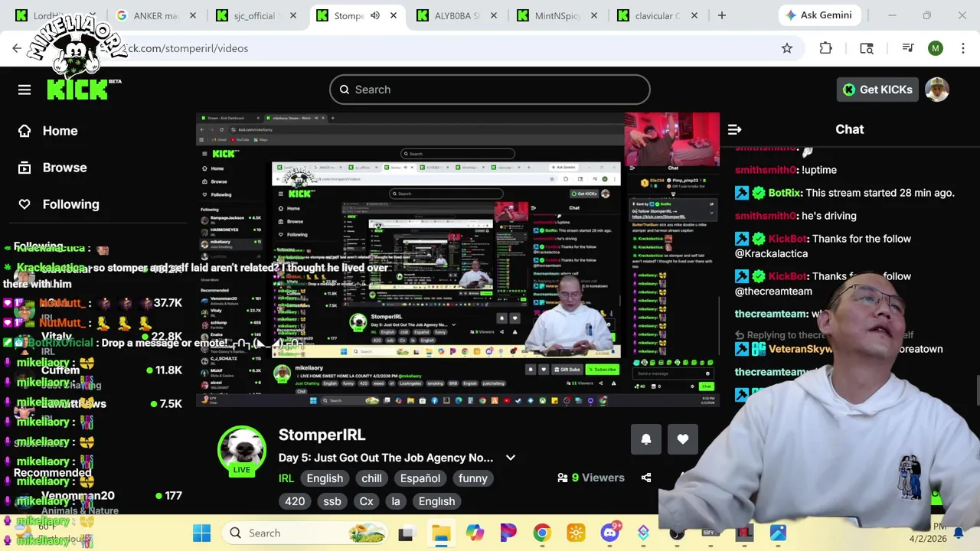Open the Kick user avatar menu

point(937,90)
